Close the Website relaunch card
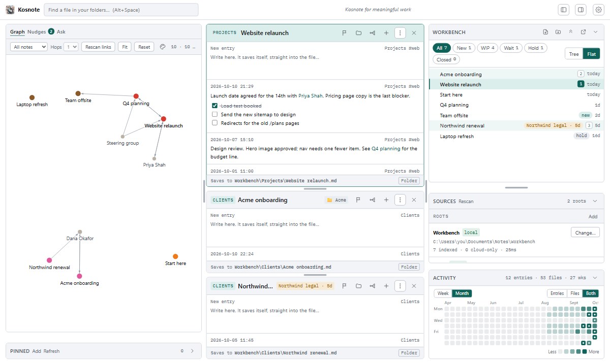This screenshot has height=364, width=610. click(414, 33)
